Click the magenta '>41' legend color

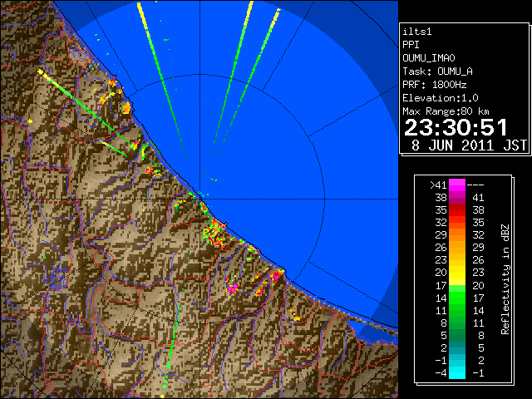(456, 185)
